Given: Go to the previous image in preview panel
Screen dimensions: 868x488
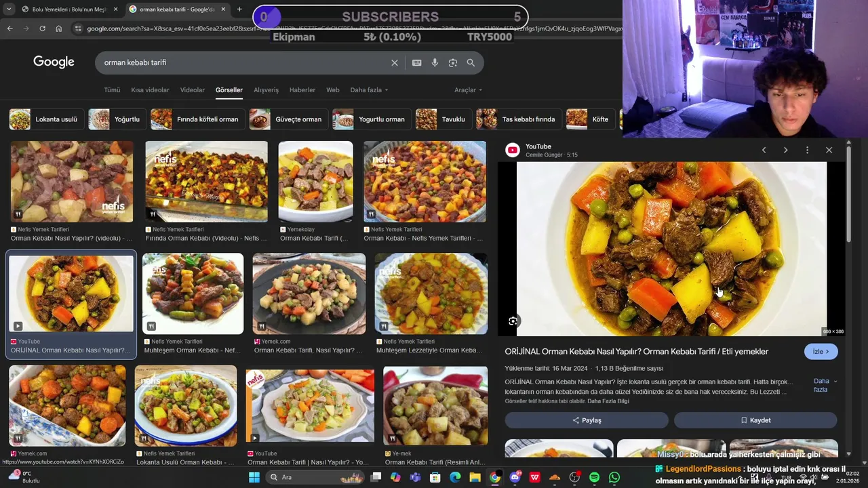Looking at the screenshot, I should coord(764,150).
